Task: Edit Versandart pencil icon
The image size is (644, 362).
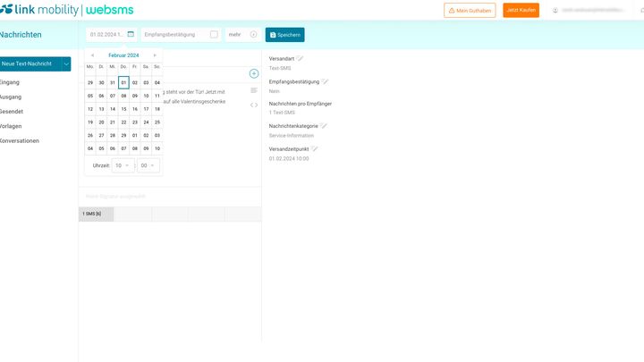Action: point(300,59)
